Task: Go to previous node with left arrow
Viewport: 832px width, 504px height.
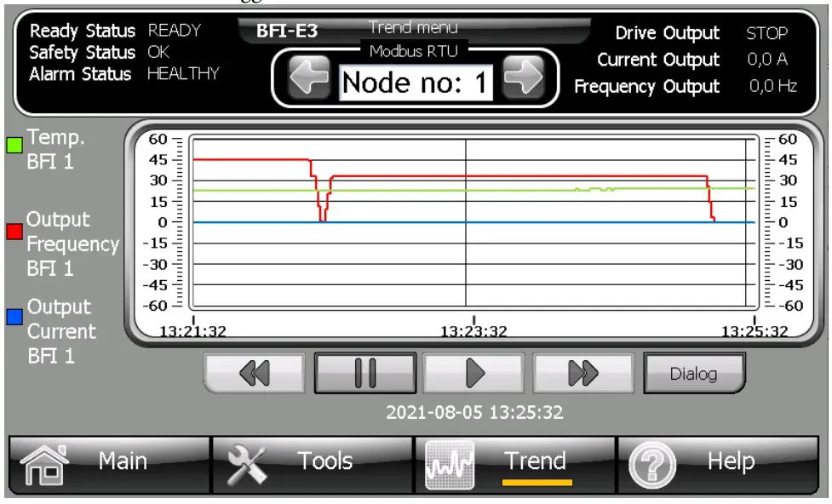Action: click(309, 77)
